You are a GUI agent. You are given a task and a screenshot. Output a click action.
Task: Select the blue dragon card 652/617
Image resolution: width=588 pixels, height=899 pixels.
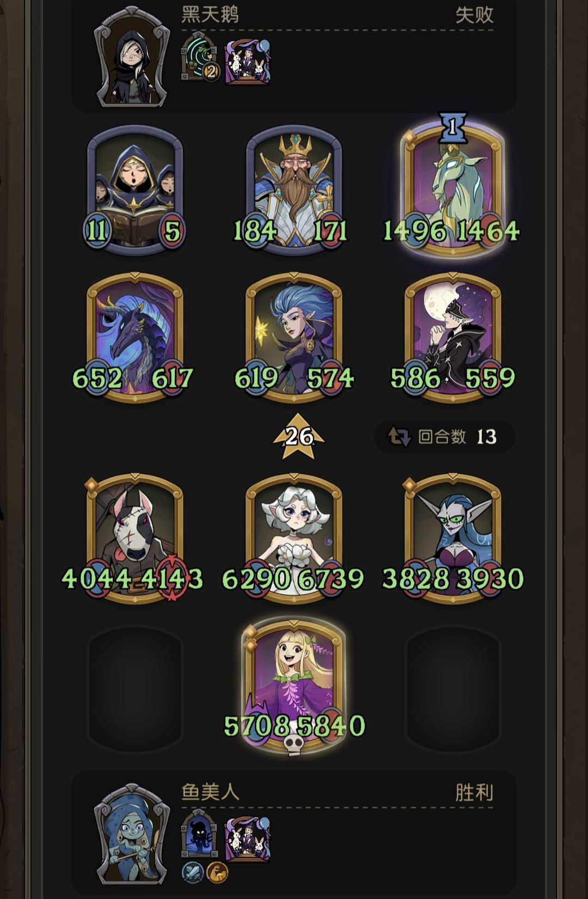point(134,338)
